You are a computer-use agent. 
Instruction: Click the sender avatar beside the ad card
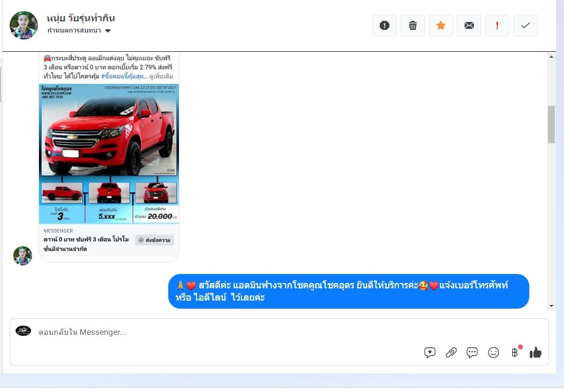click(x=22, y=256)
